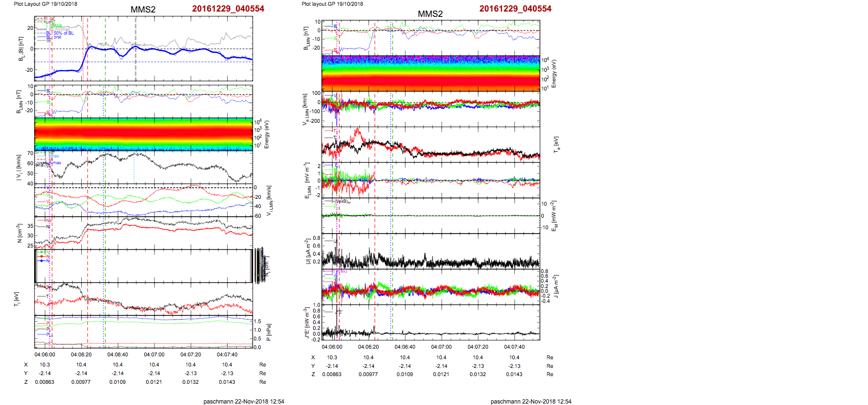This screenshot has height=405, width=868.
Task: Select the left pressure P [nPa] panel
Action: click(143, 332)
